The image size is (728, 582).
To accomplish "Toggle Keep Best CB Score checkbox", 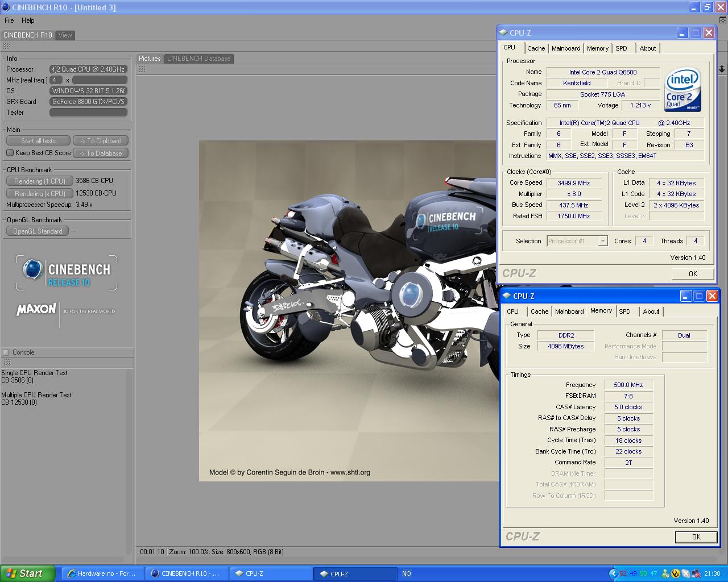I will pos(10,153).
